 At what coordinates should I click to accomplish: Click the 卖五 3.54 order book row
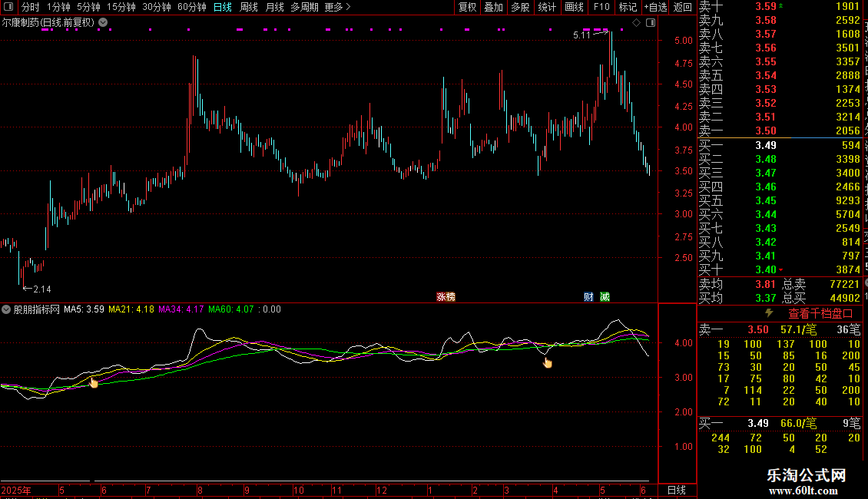[780, 75]
